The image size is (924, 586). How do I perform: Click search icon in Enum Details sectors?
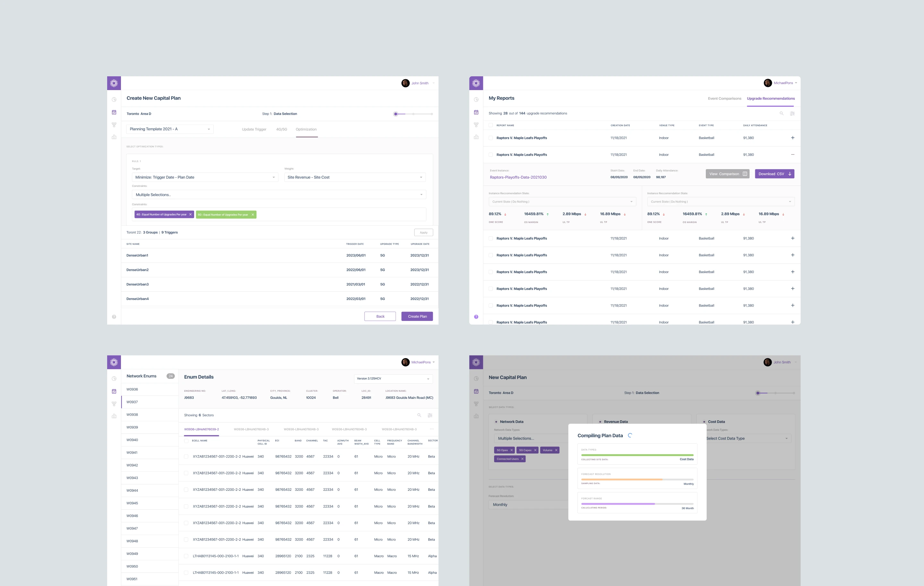point(419,415)
